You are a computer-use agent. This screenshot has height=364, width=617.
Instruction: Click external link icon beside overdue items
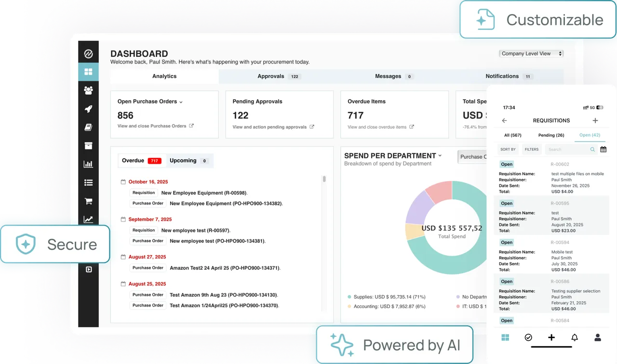412,127
